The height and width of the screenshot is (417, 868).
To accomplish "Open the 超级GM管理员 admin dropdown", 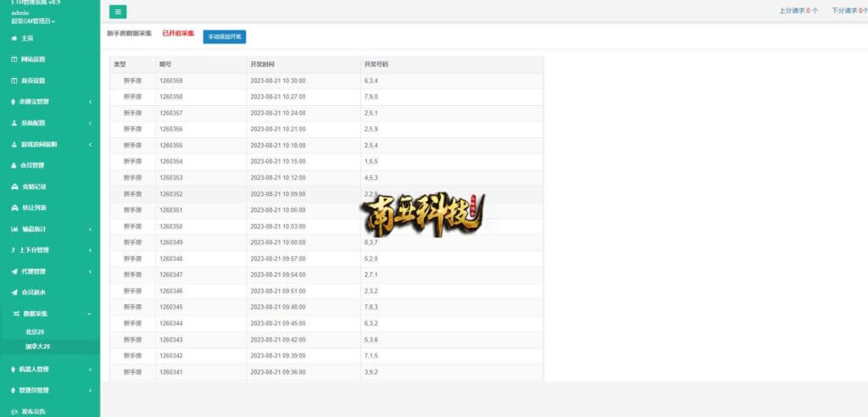I will coord(33,21).
